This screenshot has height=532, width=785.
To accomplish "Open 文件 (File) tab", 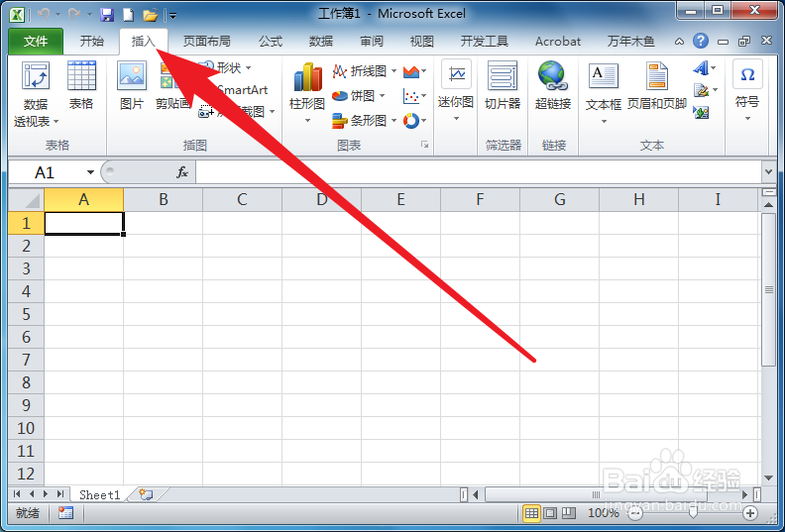I will (36, 41).
